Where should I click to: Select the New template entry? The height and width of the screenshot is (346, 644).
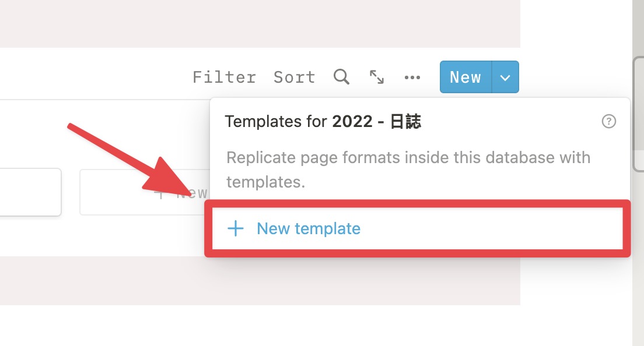click(x=417, y=228)
